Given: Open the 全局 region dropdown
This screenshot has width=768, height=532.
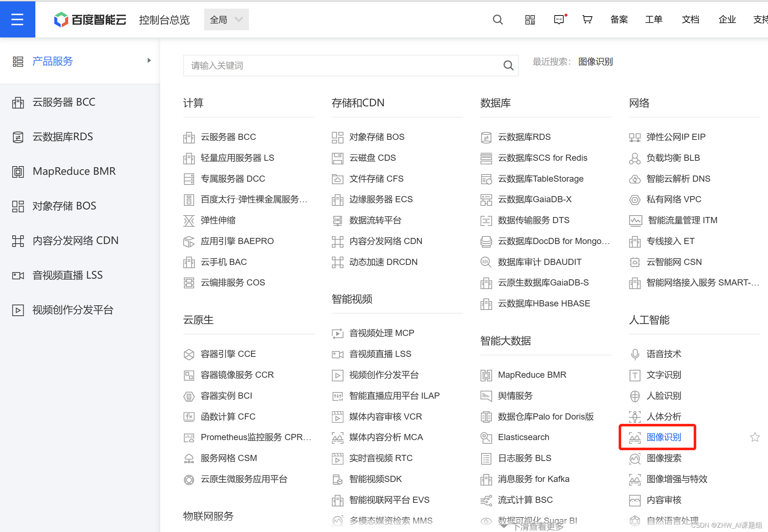Looking at the screenshot, I should (226, 19).
